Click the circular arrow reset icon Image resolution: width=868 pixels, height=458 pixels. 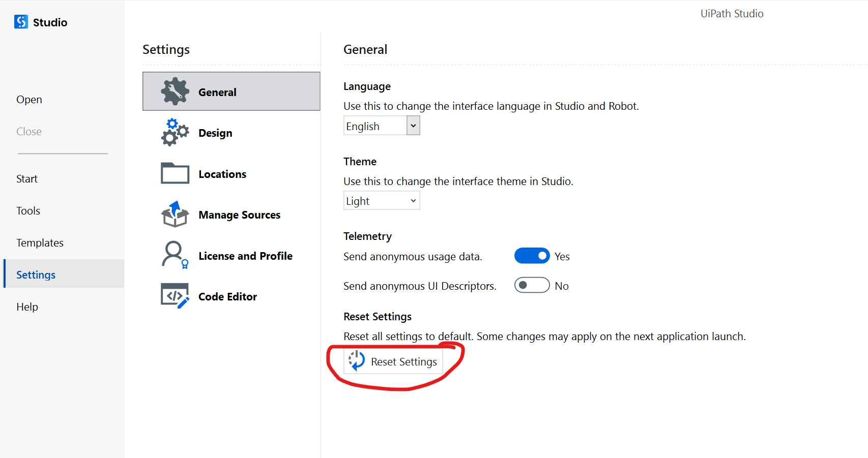(x=357, y=361)
